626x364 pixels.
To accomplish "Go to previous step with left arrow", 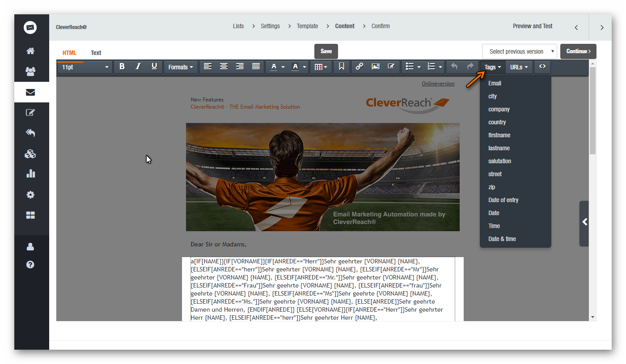I will tap(576, 27).
